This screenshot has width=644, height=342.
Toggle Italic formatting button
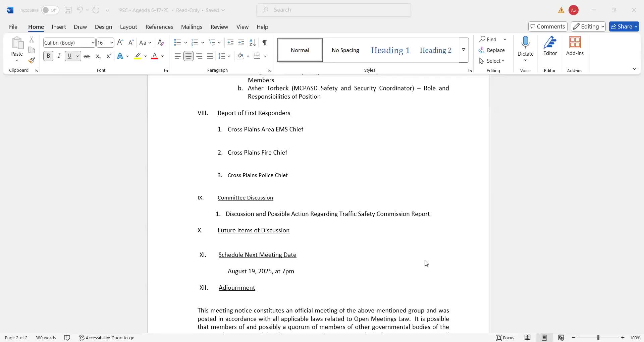pos(59,56)
